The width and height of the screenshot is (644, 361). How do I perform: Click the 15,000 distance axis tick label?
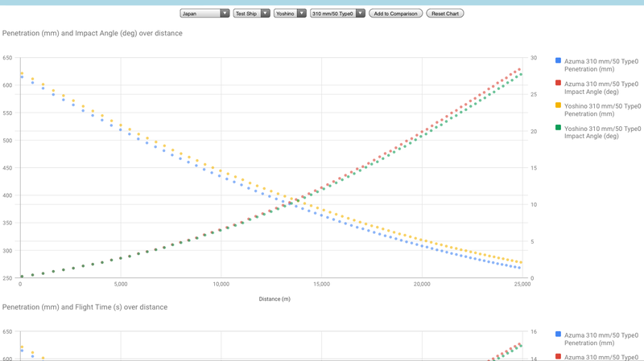[x=321, y=284]
